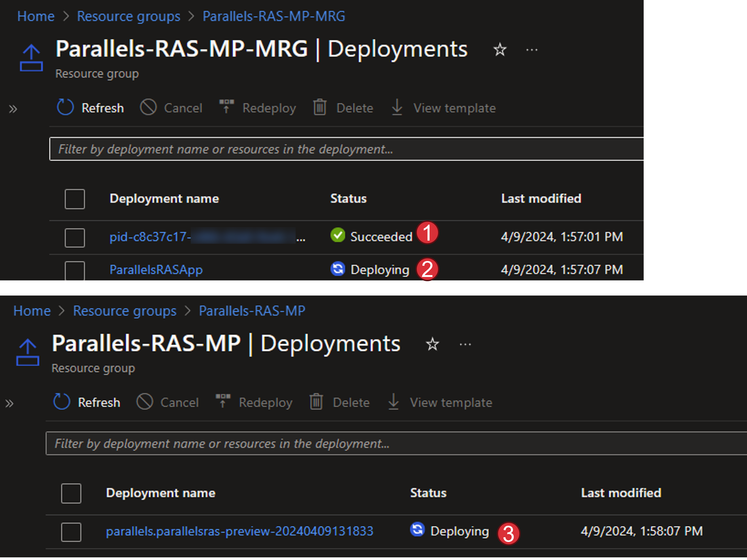Expand the side menu in top pane
This screenshot has width=747, height=560.
click(13, 109)
